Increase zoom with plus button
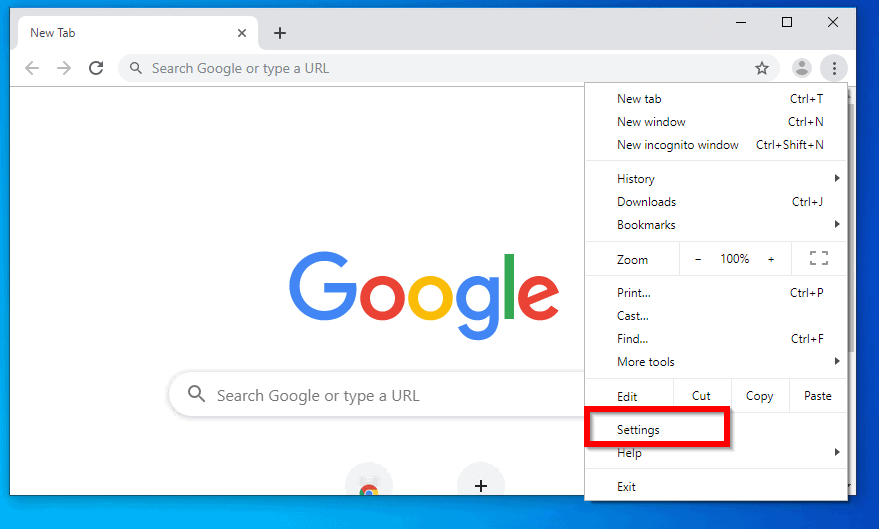Viewport: 879px width, 529px height. 771,259
